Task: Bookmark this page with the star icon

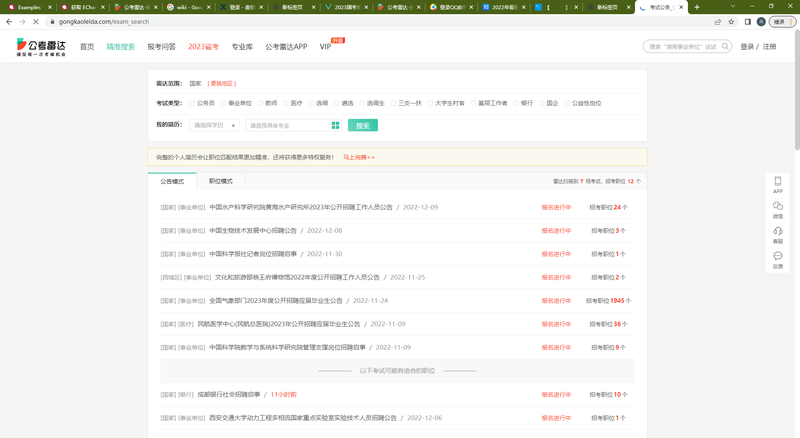Action: click(731, 22)
